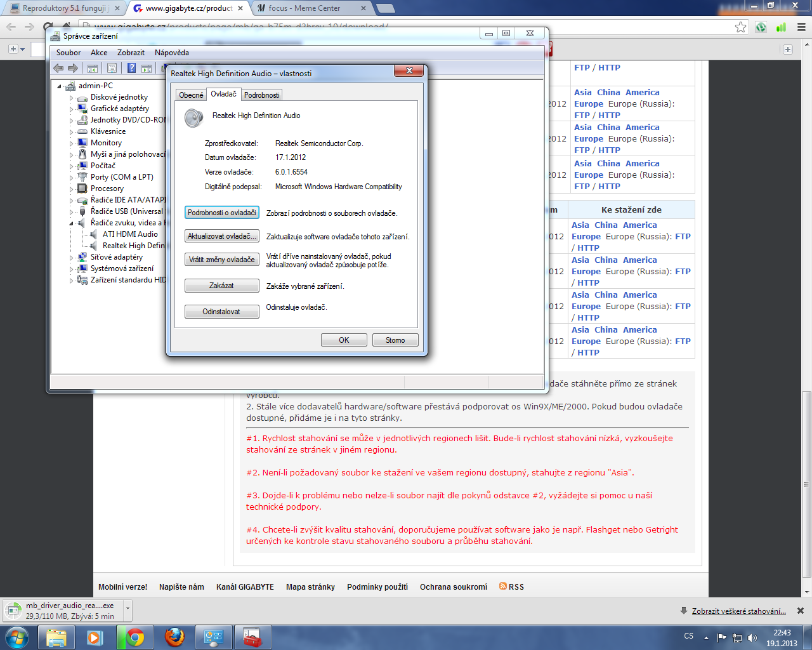Click the Odinstalovat button
This screenshot has width=812, height=650.
pyautogui.click(x=222, y=312)
